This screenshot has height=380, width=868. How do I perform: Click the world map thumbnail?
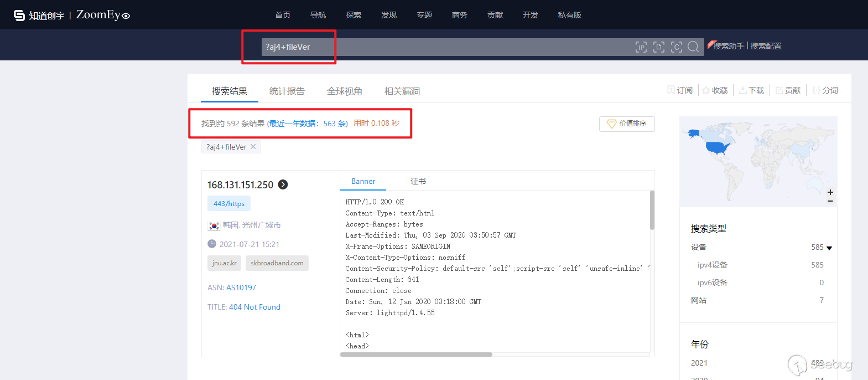(758, 162)
